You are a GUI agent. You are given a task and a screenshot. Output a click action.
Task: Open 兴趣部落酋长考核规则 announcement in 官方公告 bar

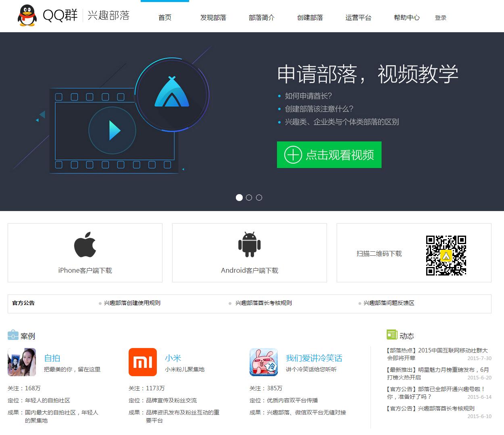click(x=264, y=303)
